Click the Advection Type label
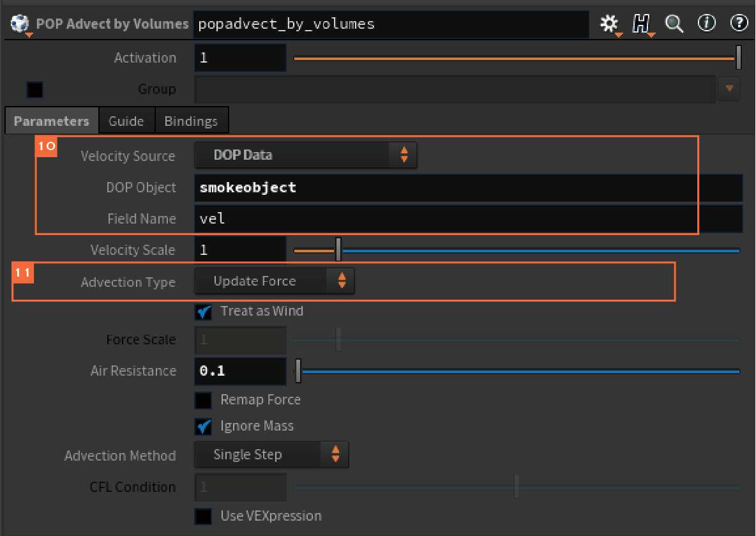Viewport: 756px width, 536px height. pyautogui.click(x=128, y=282)
